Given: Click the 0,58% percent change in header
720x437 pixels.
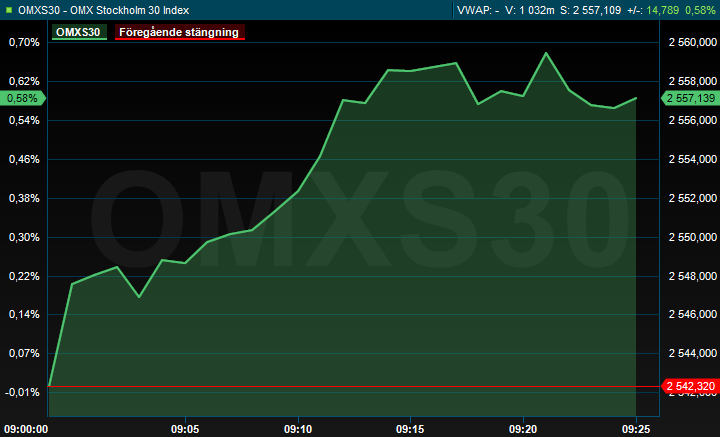Looking at the screenshot, I should tap(700, 10).
